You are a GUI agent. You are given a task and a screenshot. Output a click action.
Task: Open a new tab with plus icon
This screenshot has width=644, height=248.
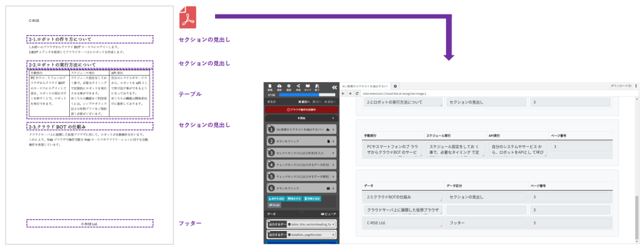pos(395,86)
